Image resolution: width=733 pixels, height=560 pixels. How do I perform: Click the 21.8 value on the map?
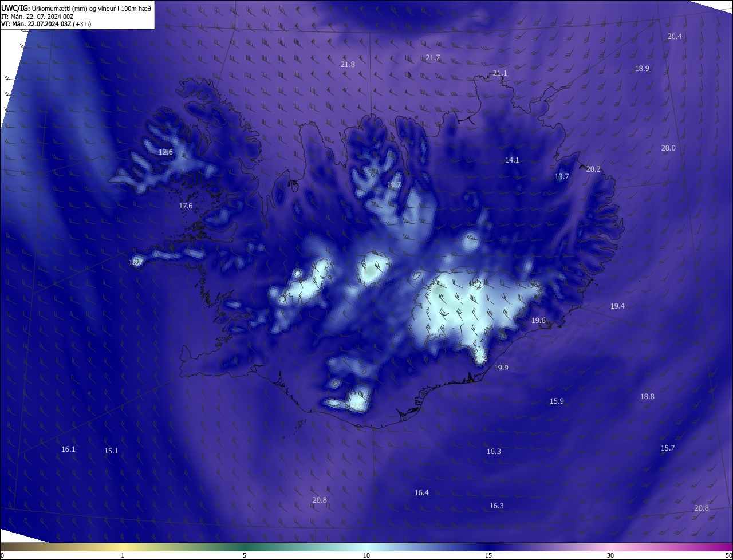click(x=348, y=64)
